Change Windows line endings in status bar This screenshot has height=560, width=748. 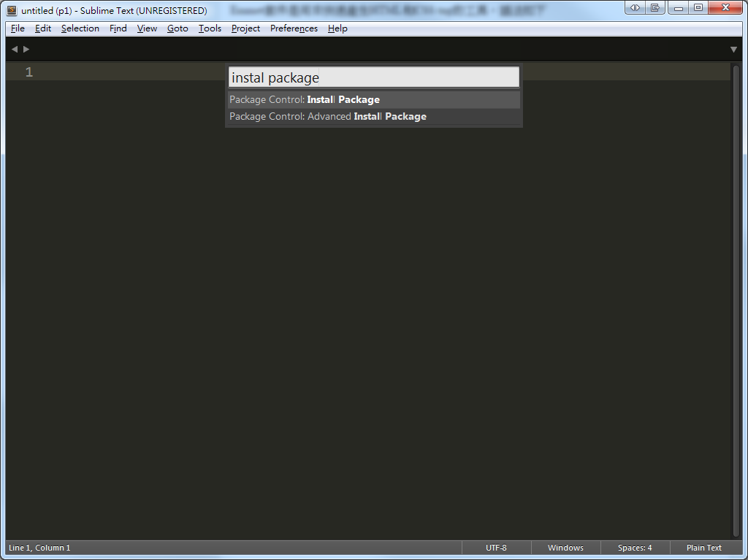(x=566, y=548)
